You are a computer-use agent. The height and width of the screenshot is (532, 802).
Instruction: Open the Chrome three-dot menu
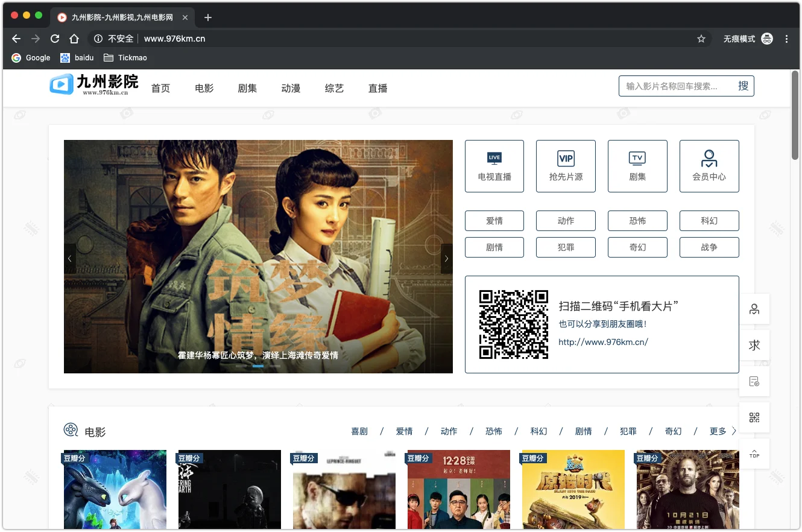pos(786,39)
